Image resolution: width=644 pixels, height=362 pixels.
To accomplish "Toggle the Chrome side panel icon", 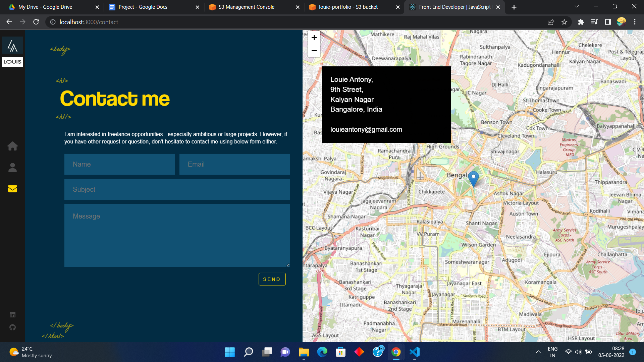I will coord(608,22).
